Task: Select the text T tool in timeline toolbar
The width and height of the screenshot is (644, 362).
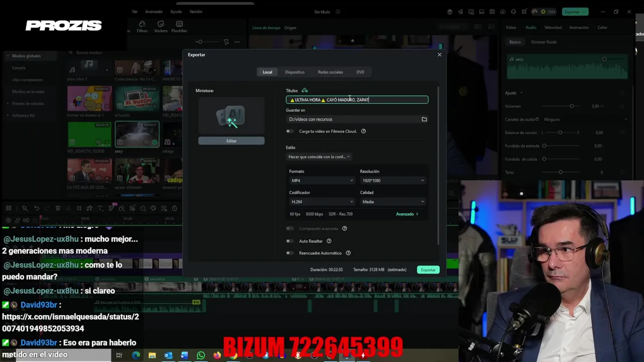Action: click(100, 208)
